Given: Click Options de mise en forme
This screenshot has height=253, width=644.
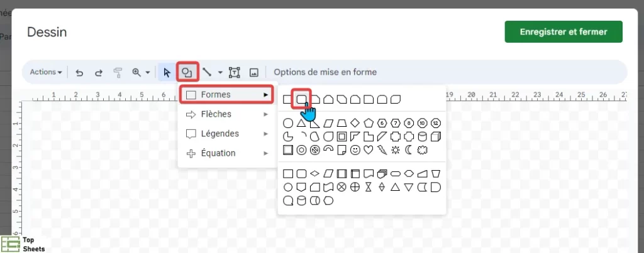Looking at the screenshot, I should (325, 72).
